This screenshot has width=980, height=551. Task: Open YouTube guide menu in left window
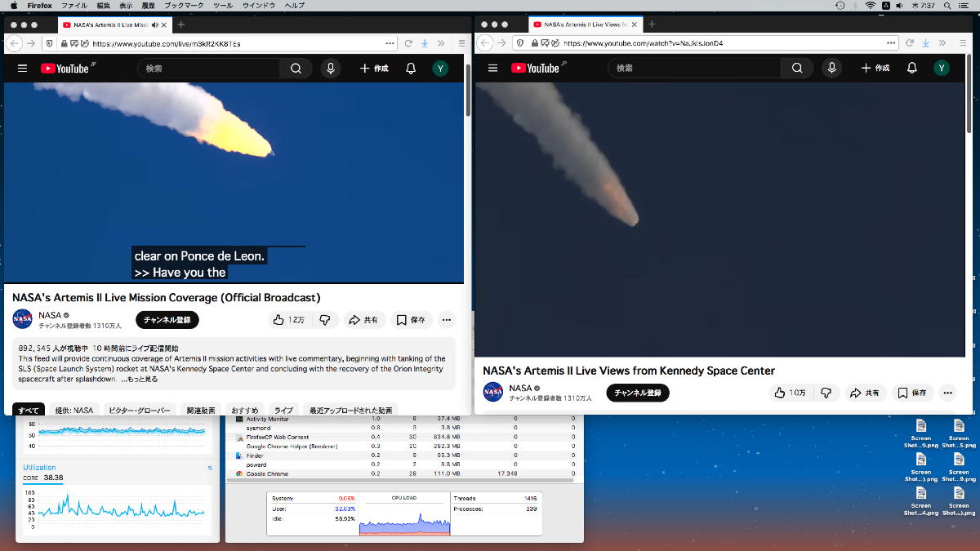click(x=22, y=69)
